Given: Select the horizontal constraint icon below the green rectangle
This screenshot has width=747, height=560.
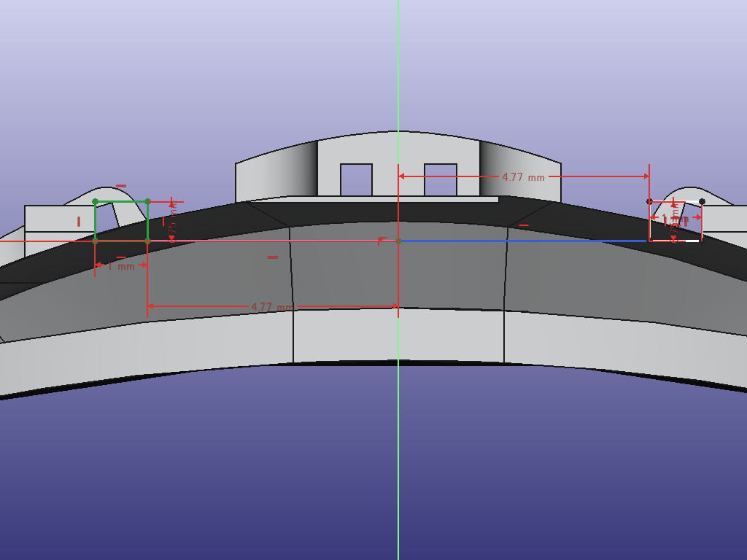Looking at the screenshot, I should point(121,257).
